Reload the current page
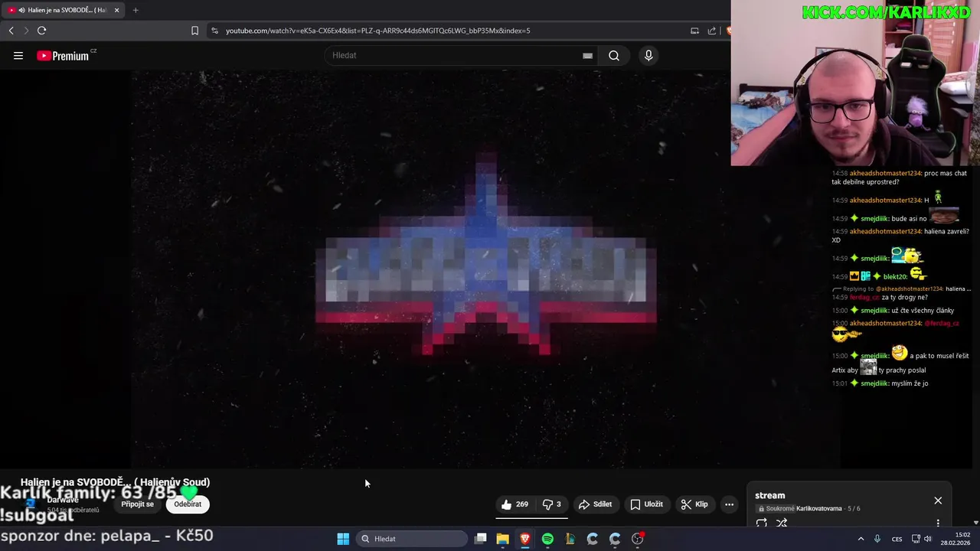 pyautogui.click(x=41, y=31)
